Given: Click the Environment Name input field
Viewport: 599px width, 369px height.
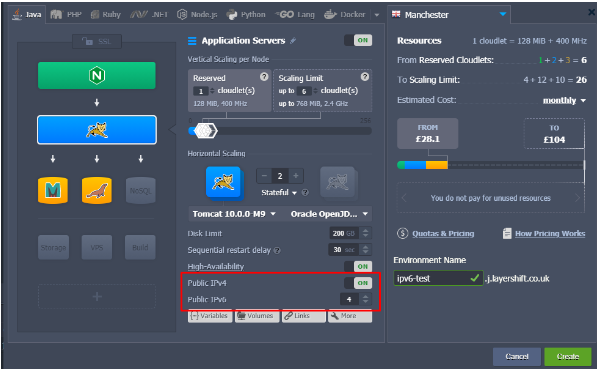Looking at the screenshot, I should (x=438, y=278).
